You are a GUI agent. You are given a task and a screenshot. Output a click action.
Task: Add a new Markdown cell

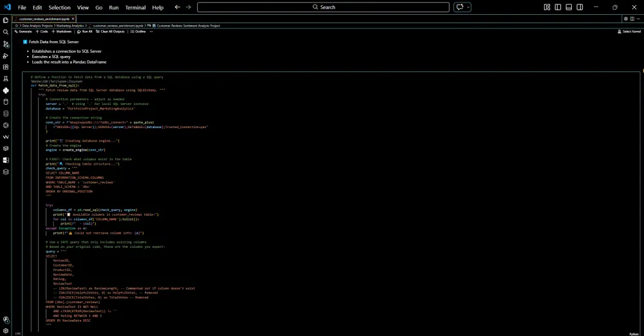pyautogui.click(x=62, y=32)
